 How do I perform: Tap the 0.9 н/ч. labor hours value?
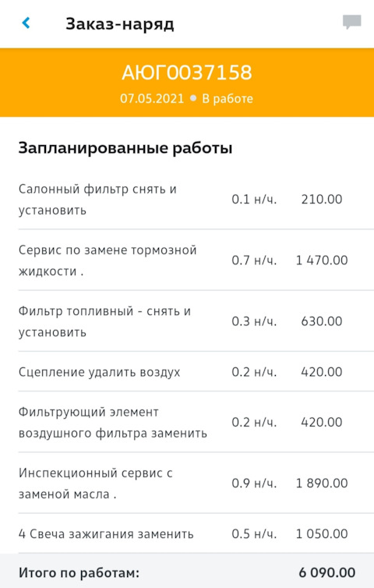pos(254,483)
